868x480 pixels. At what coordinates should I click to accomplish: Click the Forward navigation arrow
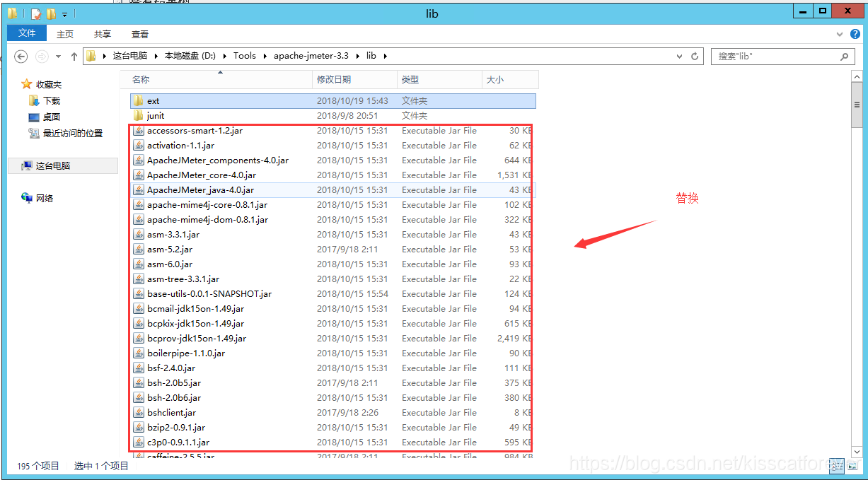pos(42,56)
